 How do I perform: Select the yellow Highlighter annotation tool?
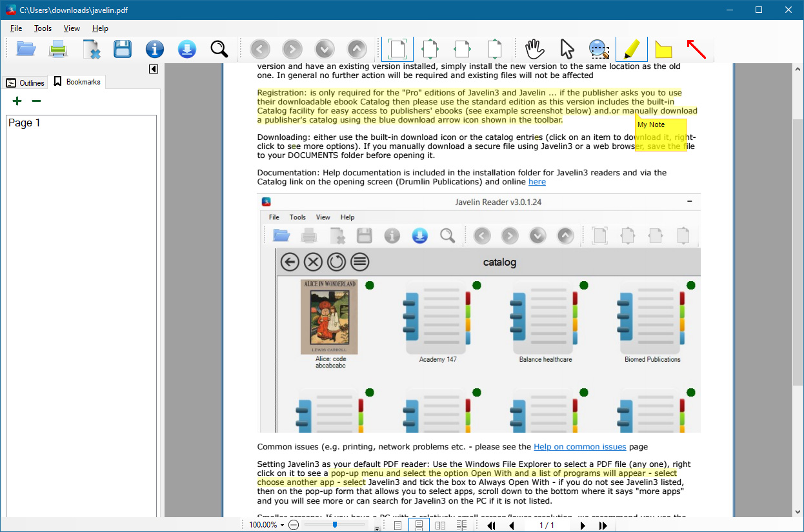[x=631, y=48]
